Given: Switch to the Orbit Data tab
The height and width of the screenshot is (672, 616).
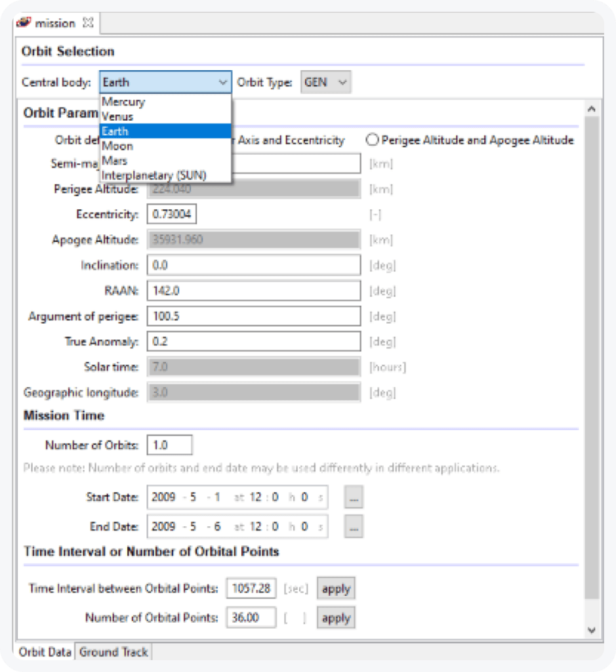Looking at the screenshot, I should [x=45, y=652].
